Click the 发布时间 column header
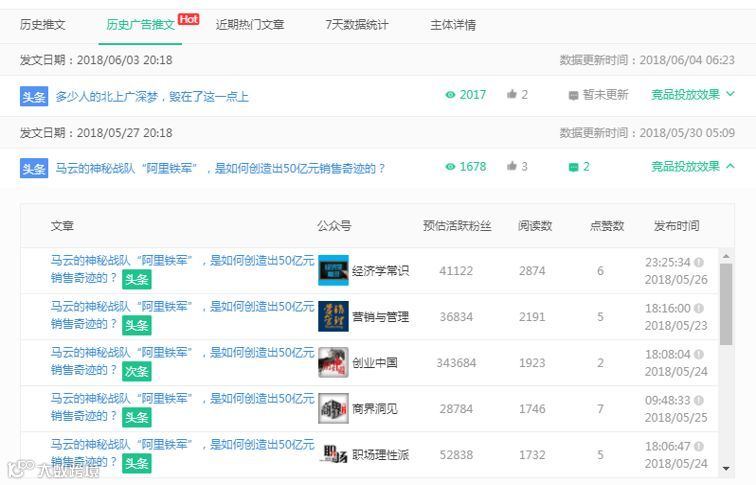The height and width of the screenshot is (485, 756). tap(676, 226)
